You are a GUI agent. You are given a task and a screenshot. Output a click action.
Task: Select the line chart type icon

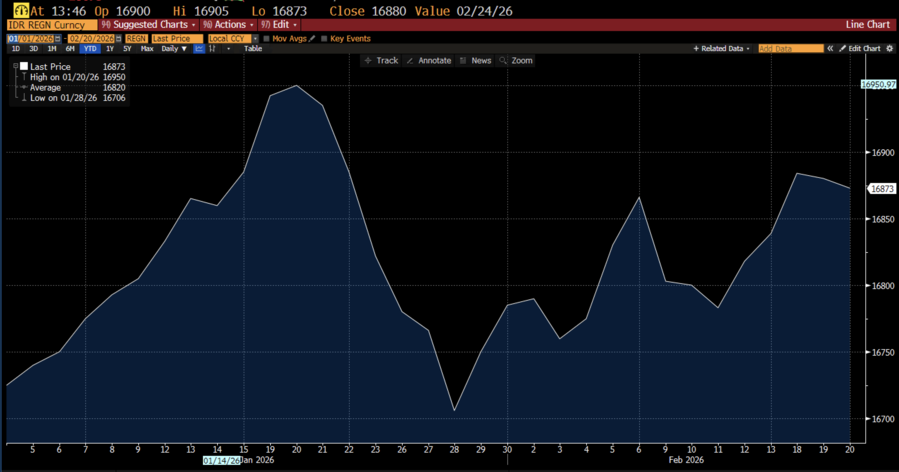(199, 48)
